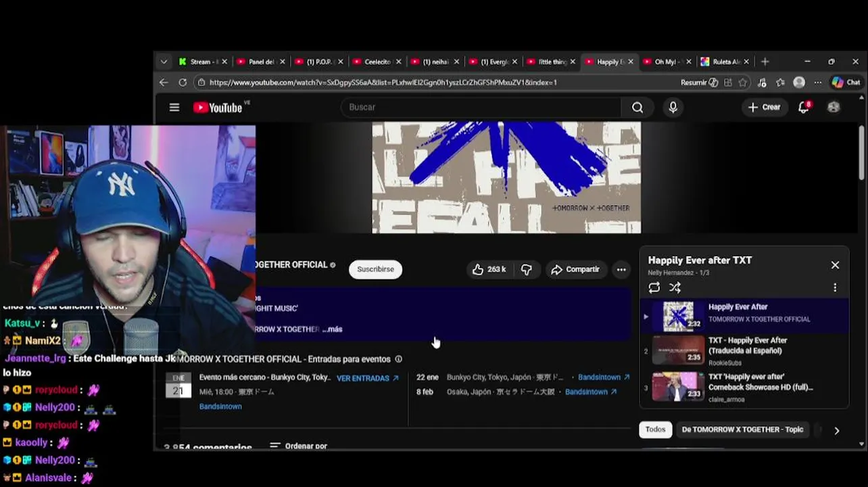Switch to the Oh My! tab
Viewport: 868px width, 487px height.
point(667,62)
